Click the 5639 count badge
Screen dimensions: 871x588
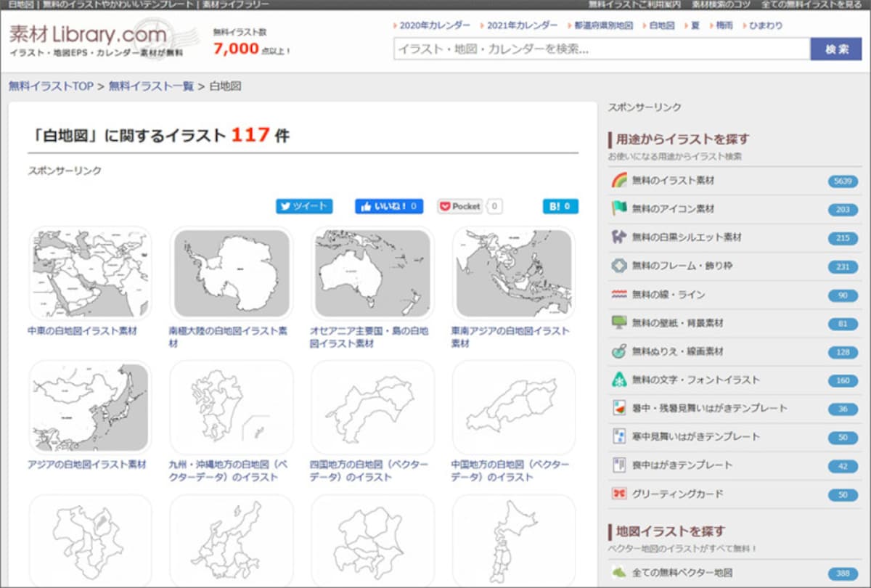(843, 181)
